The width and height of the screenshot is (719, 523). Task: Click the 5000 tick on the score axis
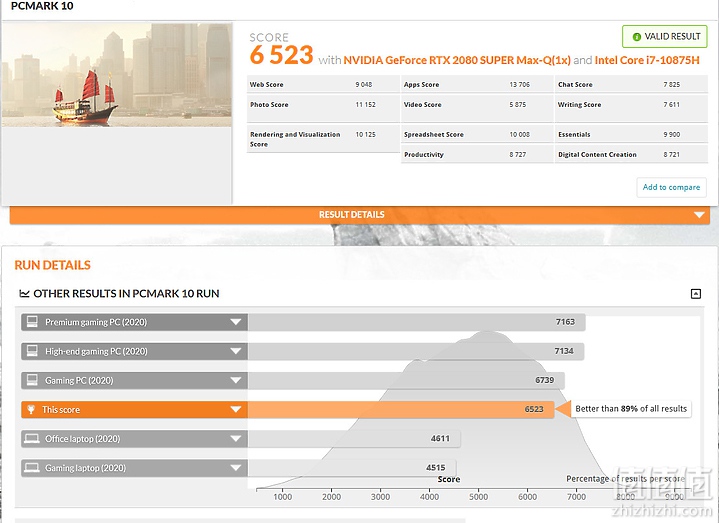[x=478, y=497]
